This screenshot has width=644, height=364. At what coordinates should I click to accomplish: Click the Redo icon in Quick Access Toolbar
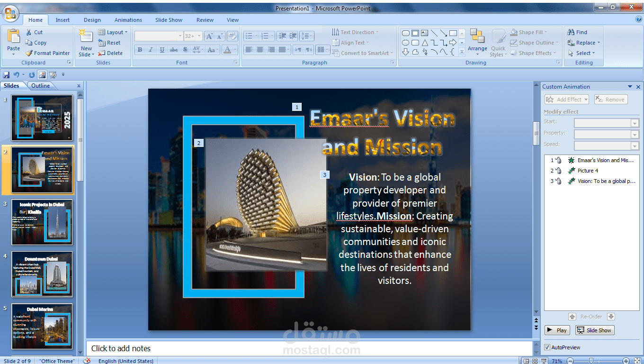32,75
